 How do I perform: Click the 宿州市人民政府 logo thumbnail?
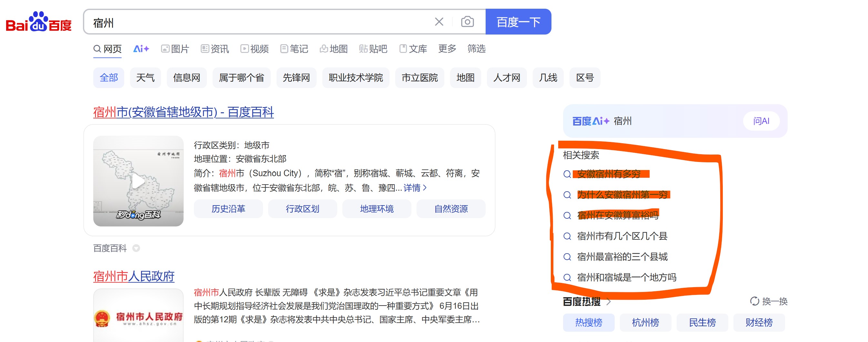[138, 315]
